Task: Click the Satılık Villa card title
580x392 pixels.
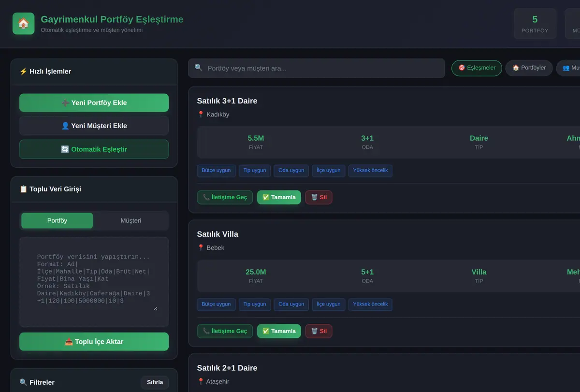Action: point(217,234)
